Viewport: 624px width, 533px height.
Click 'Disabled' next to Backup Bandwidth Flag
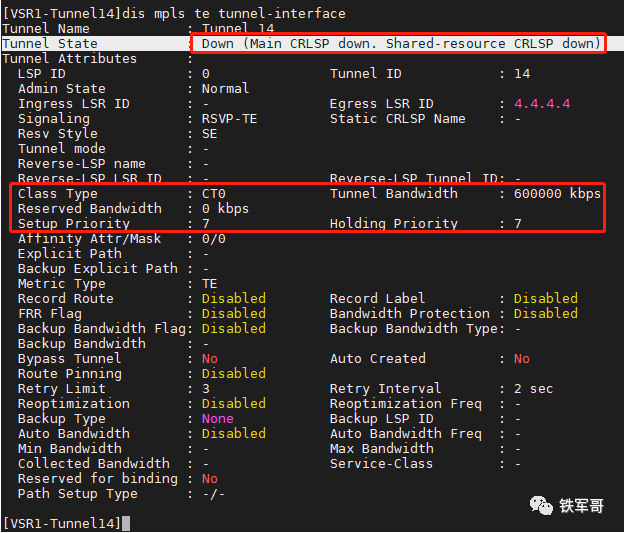[234, 329]
